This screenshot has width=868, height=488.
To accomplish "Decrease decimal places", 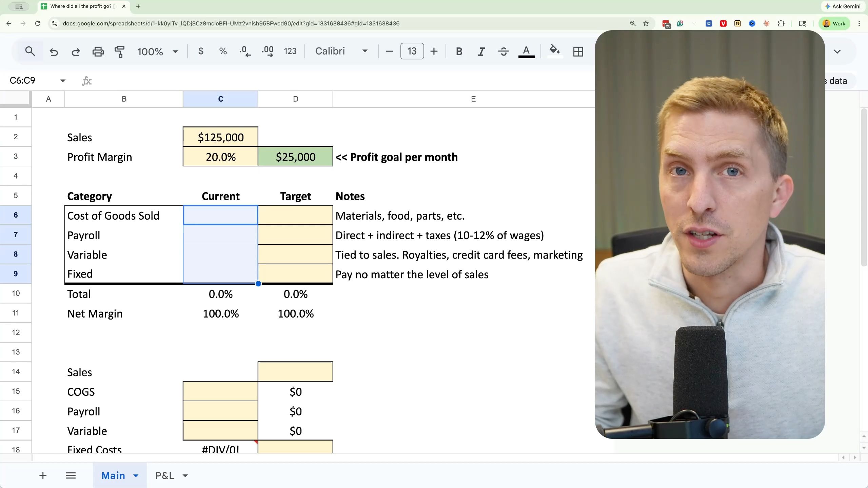I will click(245, 51).
